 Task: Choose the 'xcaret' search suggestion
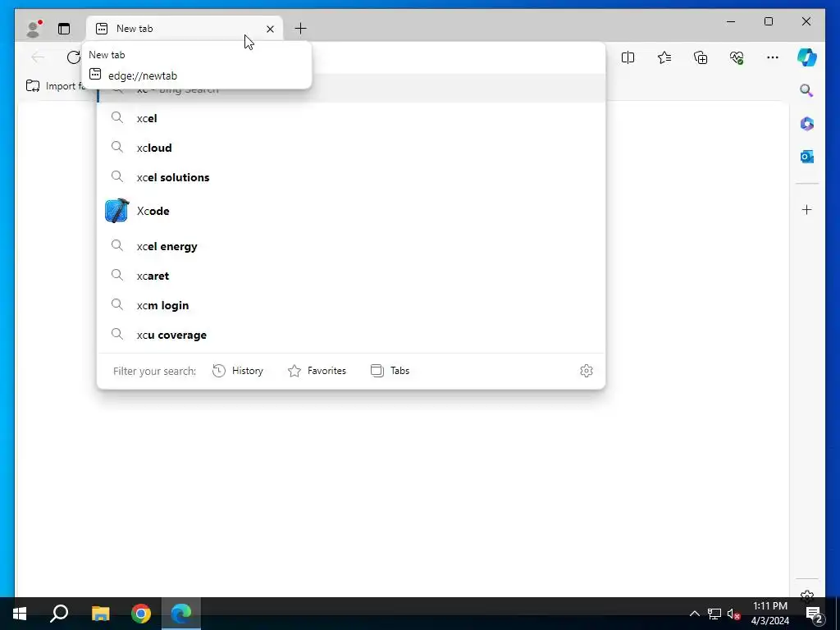point(351,276)
